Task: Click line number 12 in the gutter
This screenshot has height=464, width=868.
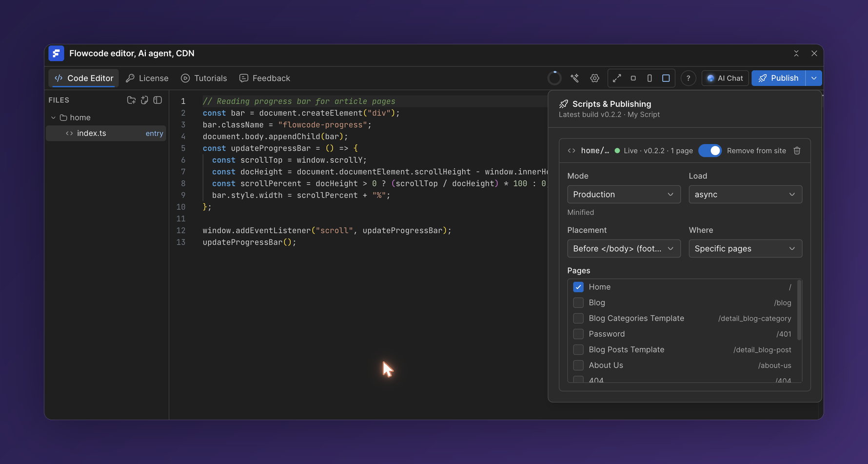Action: tap(181, 231)
